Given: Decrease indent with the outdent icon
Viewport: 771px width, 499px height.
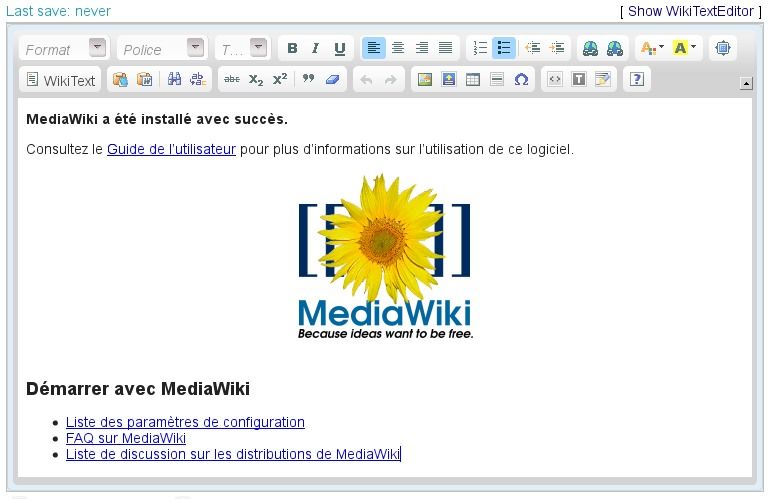Looking at the screenshot, I should point(533,48).
